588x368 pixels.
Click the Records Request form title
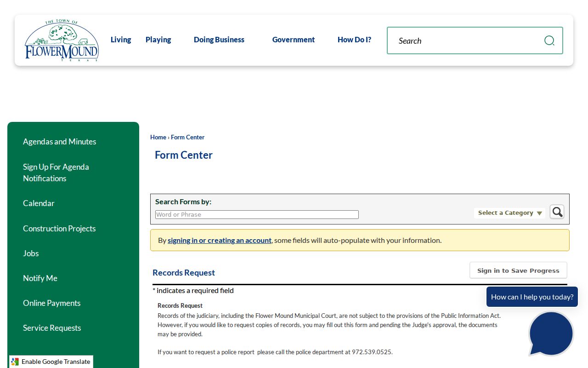pos(184,273)
